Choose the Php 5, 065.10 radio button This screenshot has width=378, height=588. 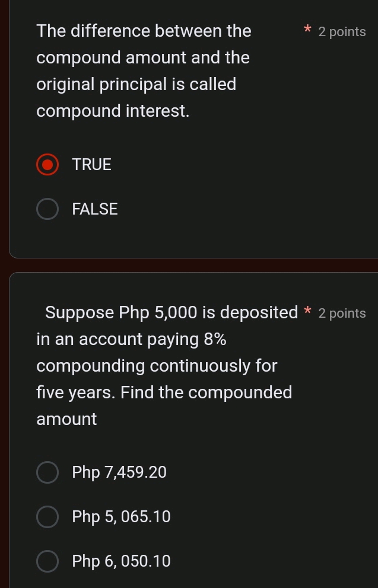47,517
